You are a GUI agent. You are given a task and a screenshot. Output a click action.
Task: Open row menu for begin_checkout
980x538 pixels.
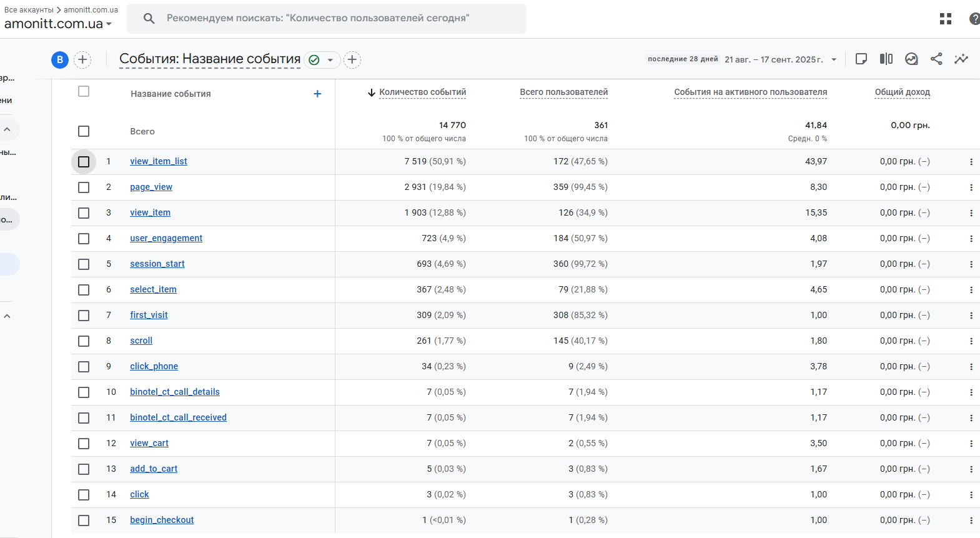pyautogui.click(x=971, y=521)
